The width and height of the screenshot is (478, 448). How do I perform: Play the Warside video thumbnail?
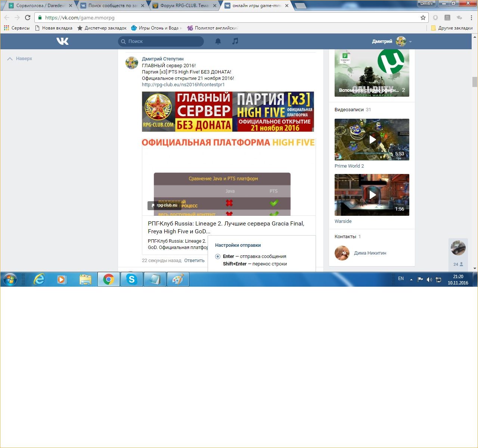(372, 195)
